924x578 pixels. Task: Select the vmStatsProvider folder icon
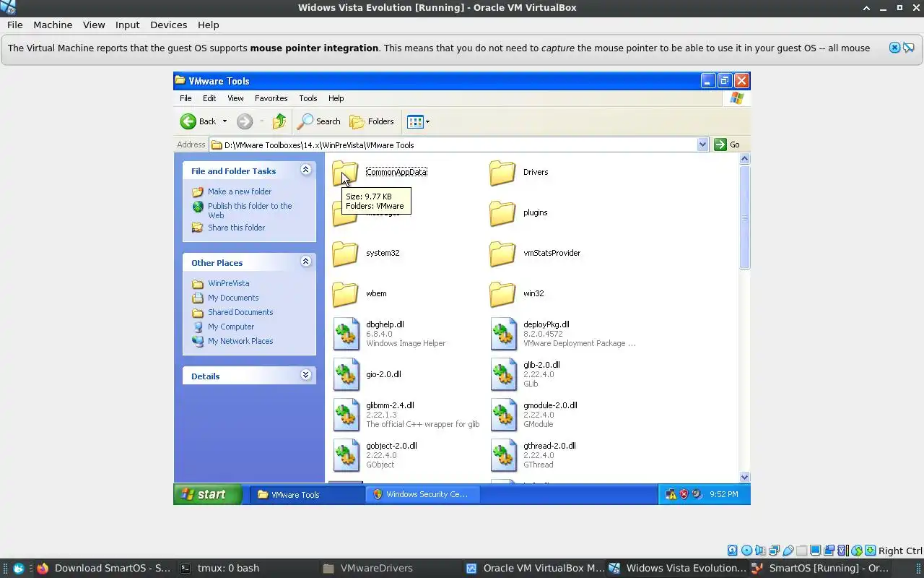pyautogui.click(x=502, y=254)
